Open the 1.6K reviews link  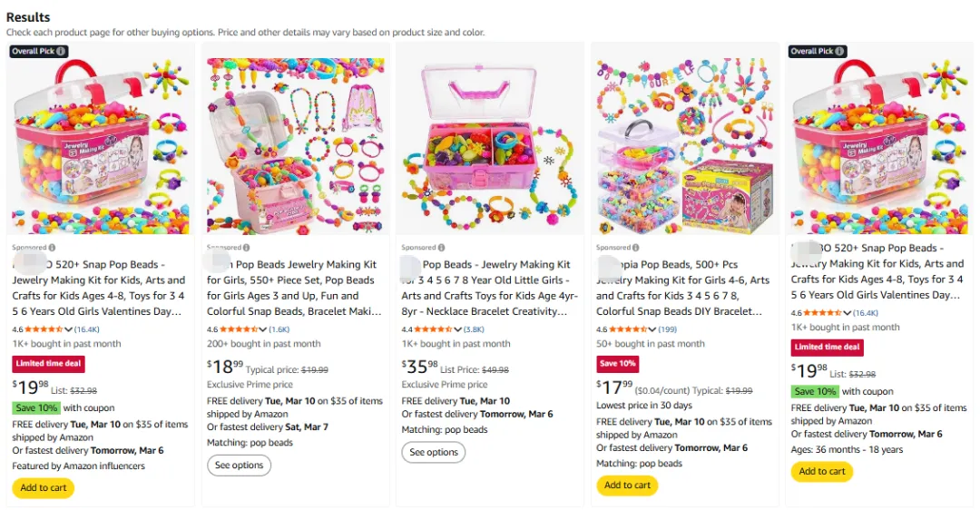click(x=279, y=329)
